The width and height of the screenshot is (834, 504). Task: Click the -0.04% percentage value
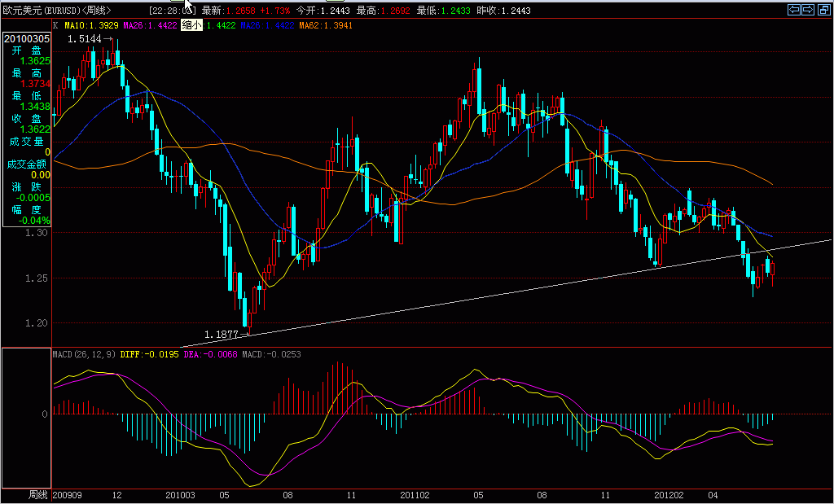(34, 220)
